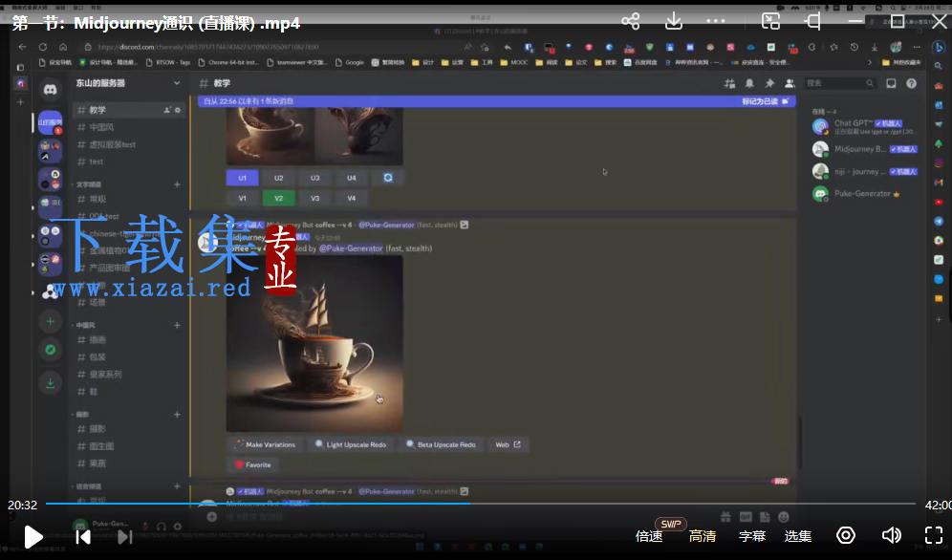Click the video progress bar near 20:32
The height and width of the screenshot is (560, 952).
469,504
